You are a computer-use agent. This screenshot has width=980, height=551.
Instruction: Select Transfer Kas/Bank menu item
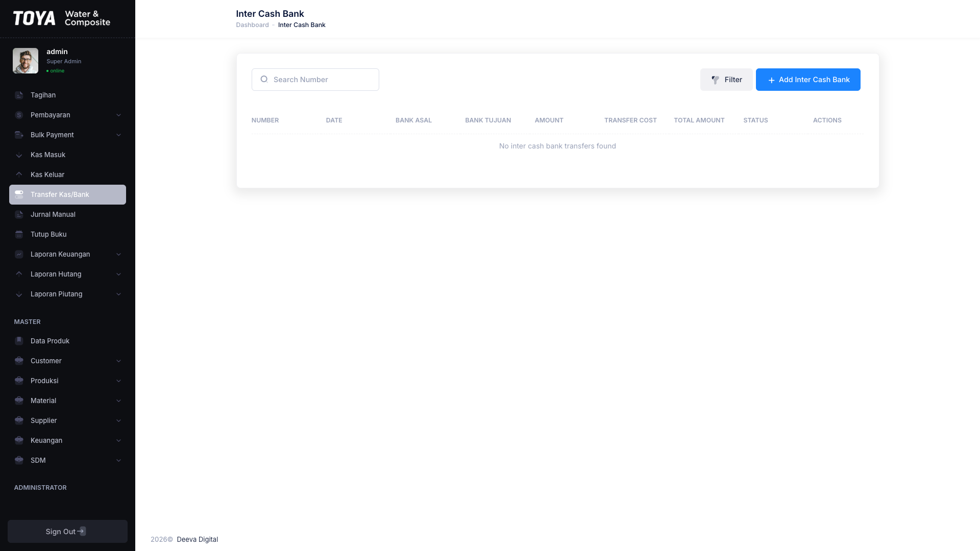[67, 195]
